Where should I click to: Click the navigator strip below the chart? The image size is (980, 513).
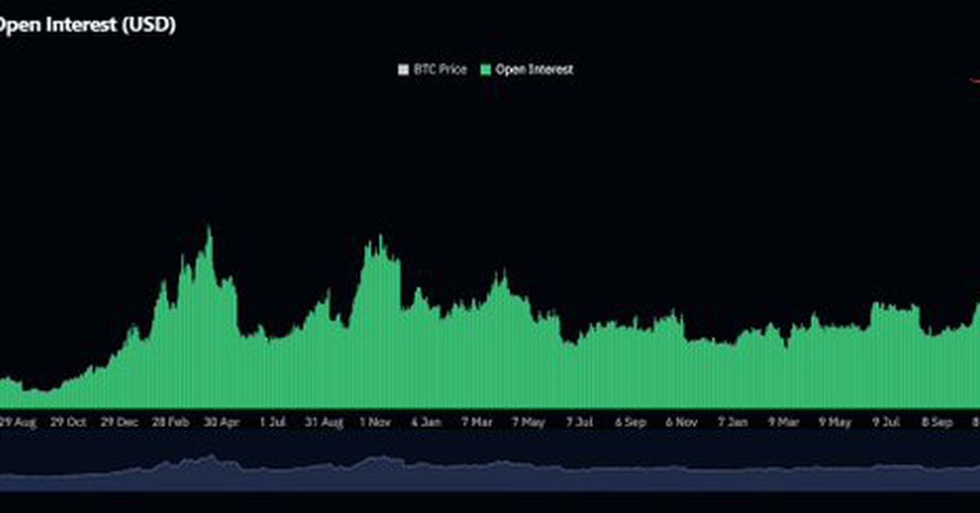pyautogui.click(x=490, y=466)
